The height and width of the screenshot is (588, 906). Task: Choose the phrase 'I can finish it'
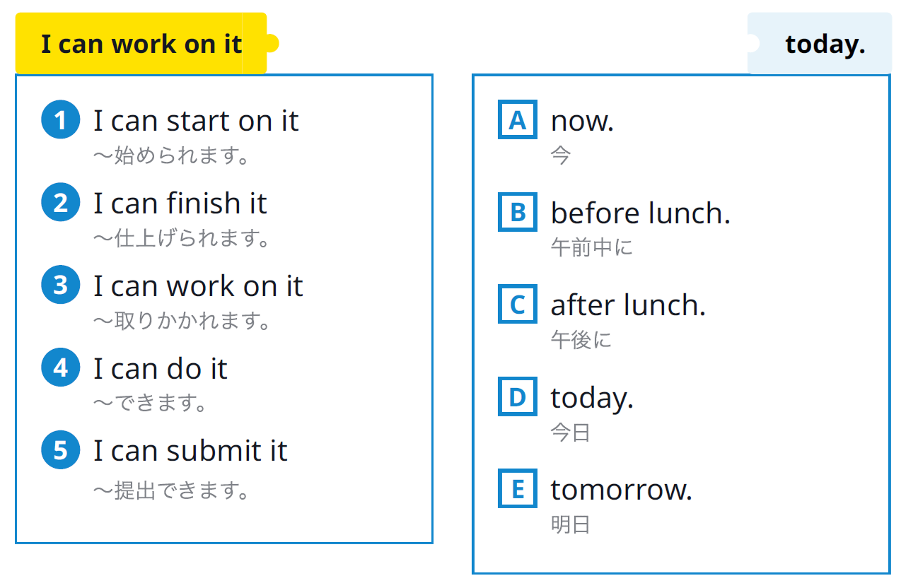[180, 204]
